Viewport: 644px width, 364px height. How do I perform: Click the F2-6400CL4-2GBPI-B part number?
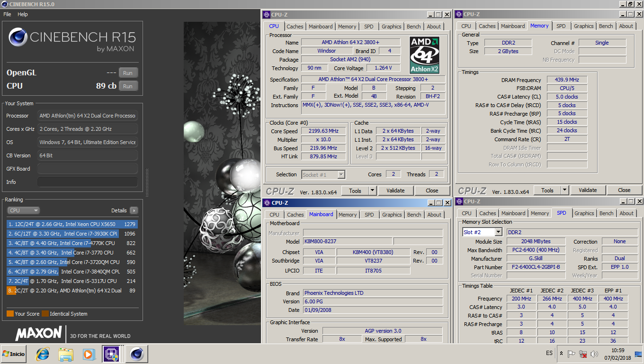536,267
